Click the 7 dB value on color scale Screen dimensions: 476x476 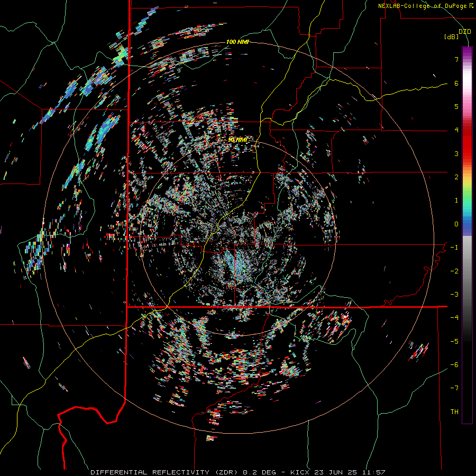(x=456, y=59)
